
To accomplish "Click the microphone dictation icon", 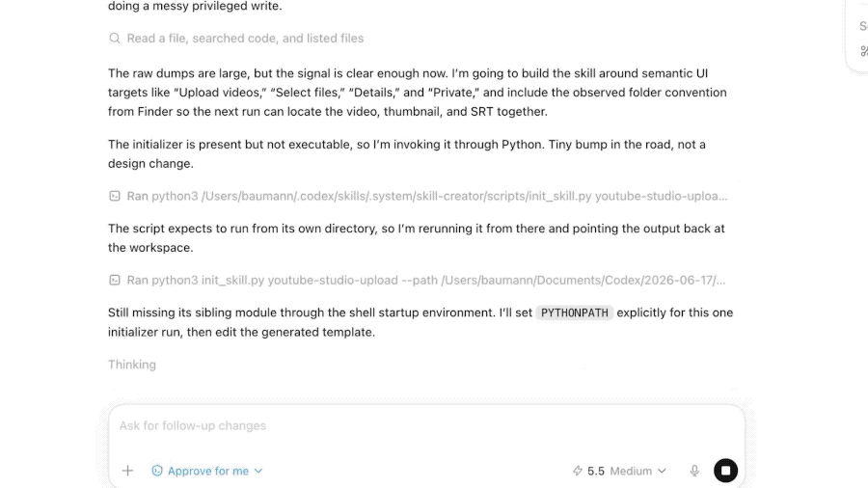I will pyautogui.click(x=694, y=471).
